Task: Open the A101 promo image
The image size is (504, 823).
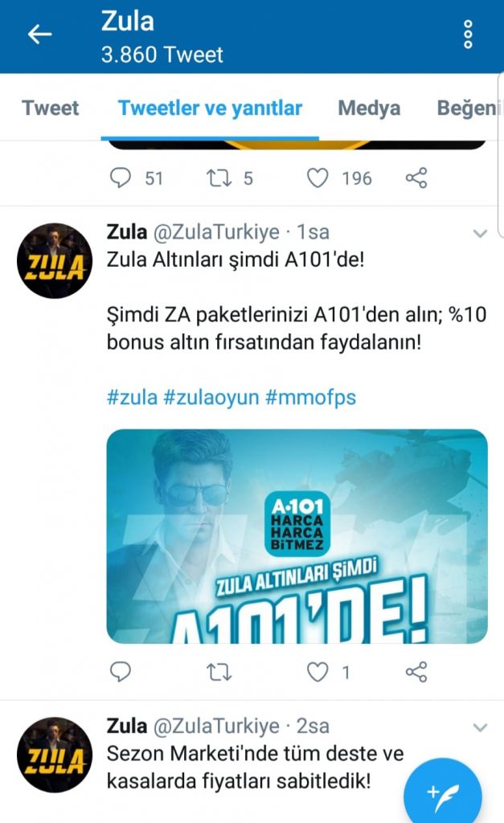Action: pyautogui.click(x=297, y=536)
